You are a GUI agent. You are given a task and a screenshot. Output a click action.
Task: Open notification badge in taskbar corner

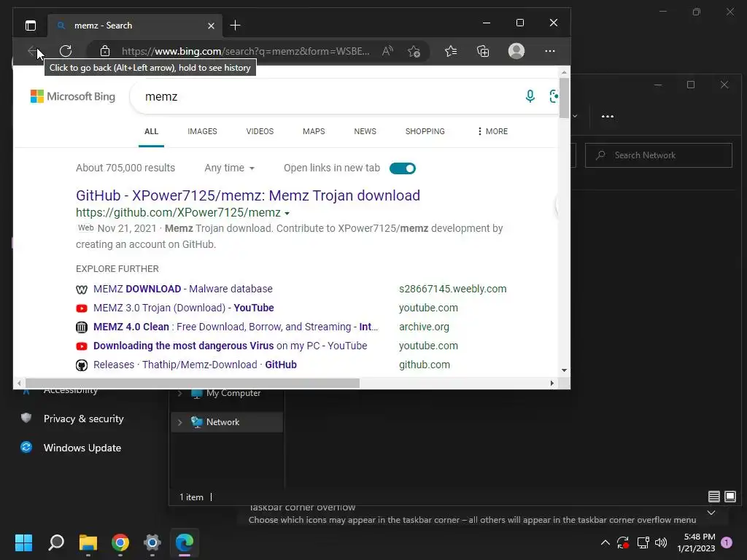(x=727, y=542)
